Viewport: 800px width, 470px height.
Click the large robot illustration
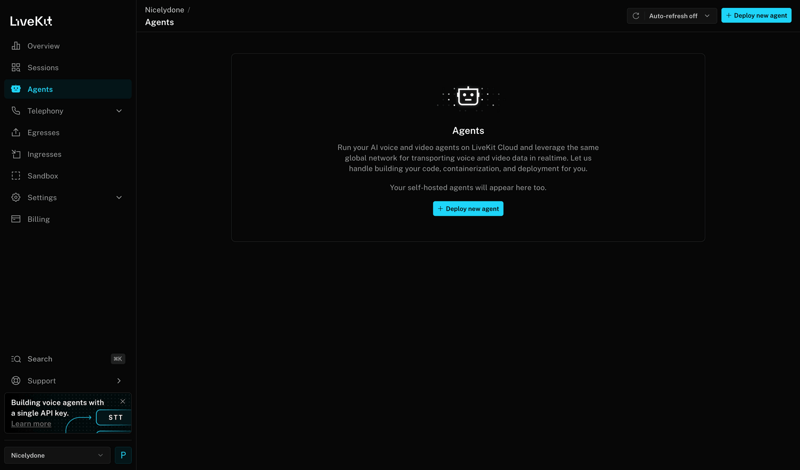point(468,96)
